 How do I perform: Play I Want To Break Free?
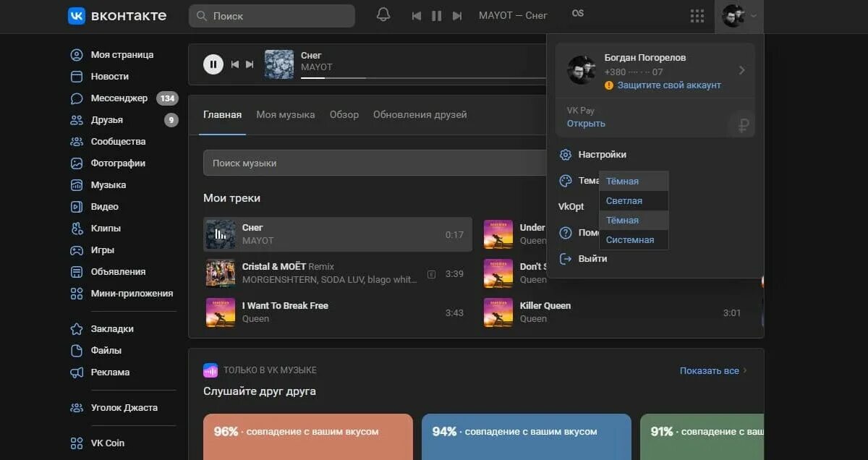(x=338, y=312)
